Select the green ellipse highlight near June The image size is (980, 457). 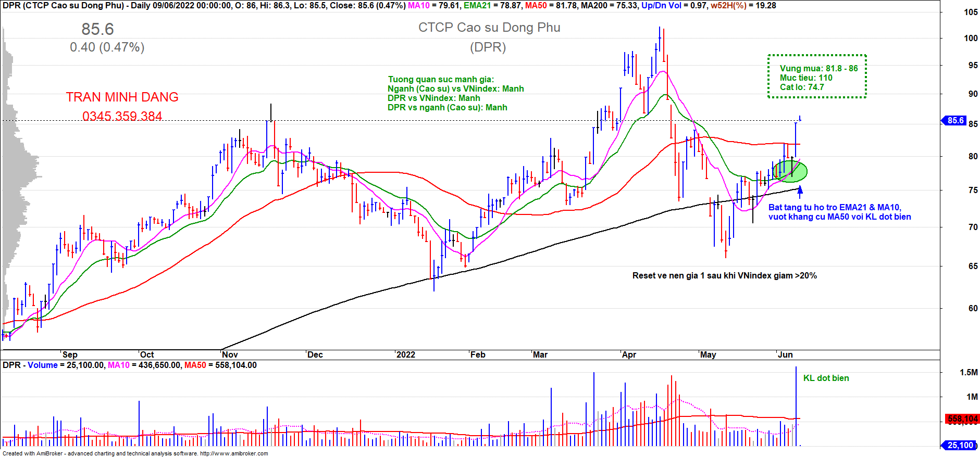[x=790, y=171]
